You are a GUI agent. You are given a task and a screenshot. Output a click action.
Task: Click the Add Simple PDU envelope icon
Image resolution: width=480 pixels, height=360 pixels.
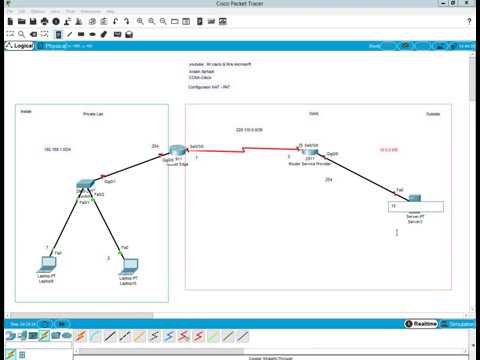(117, 34)
